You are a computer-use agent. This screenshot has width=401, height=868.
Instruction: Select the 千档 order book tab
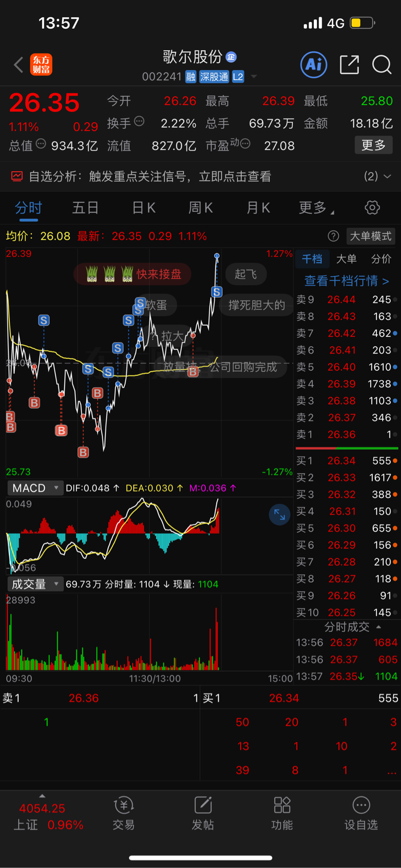click(x=312, y=259)
